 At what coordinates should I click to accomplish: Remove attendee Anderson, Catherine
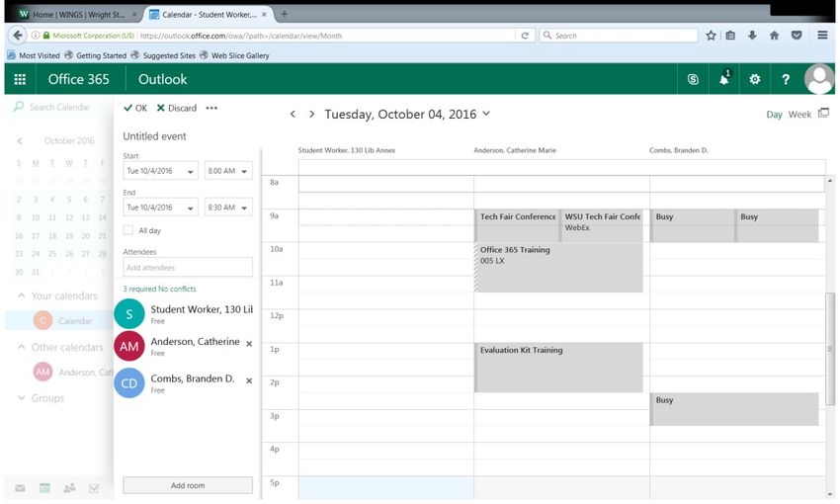tap(249, 344)
